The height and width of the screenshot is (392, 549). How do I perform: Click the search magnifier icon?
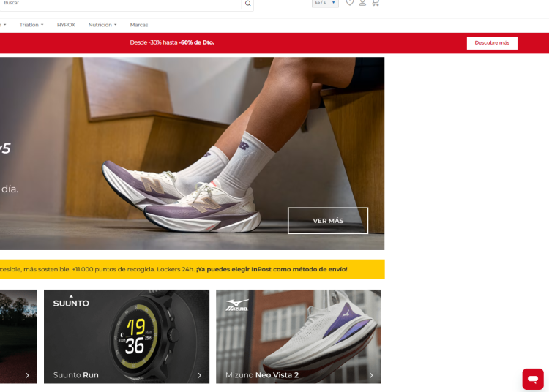(247, 4)
